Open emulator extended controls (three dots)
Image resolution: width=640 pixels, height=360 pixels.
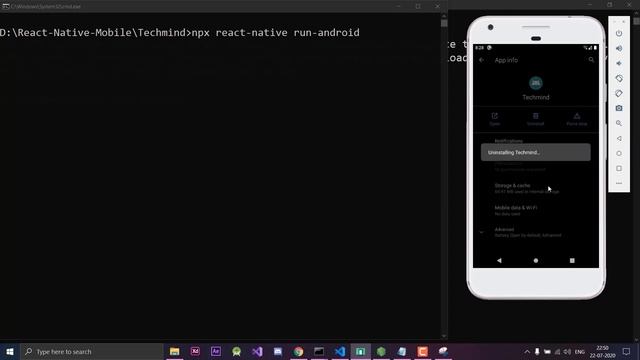pos(619,183)
